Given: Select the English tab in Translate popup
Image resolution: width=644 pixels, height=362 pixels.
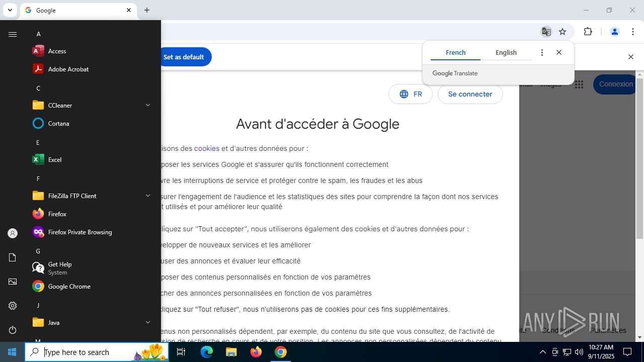Looking at the screenshot, I should click(506, 52).
